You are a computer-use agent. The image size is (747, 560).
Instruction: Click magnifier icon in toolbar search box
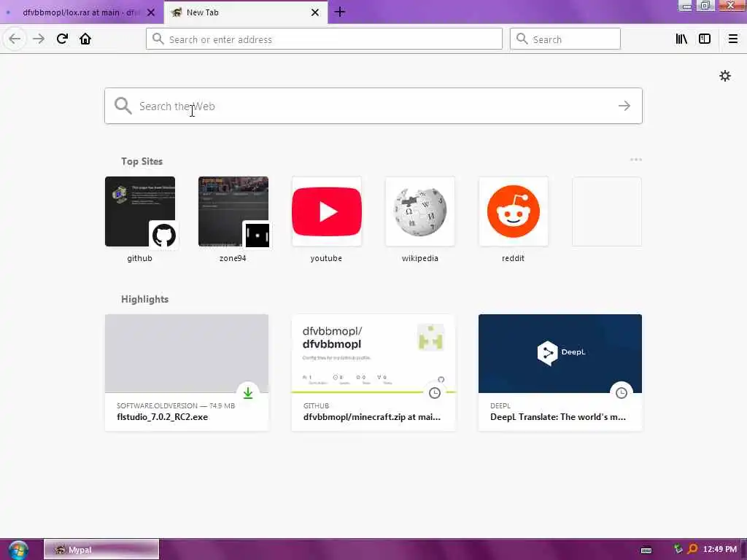point(522,39)
